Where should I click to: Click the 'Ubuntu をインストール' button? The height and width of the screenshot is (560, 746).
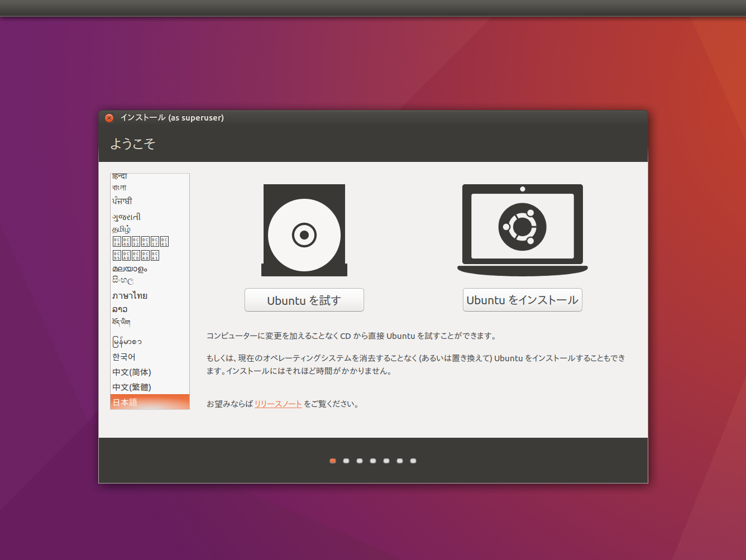tap(523, 300)
